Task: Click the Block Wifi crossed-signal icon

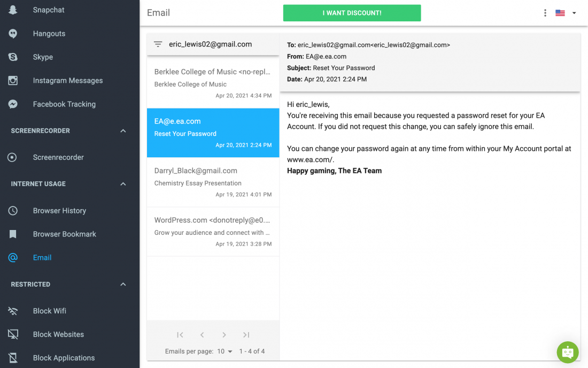Action: 13,311
